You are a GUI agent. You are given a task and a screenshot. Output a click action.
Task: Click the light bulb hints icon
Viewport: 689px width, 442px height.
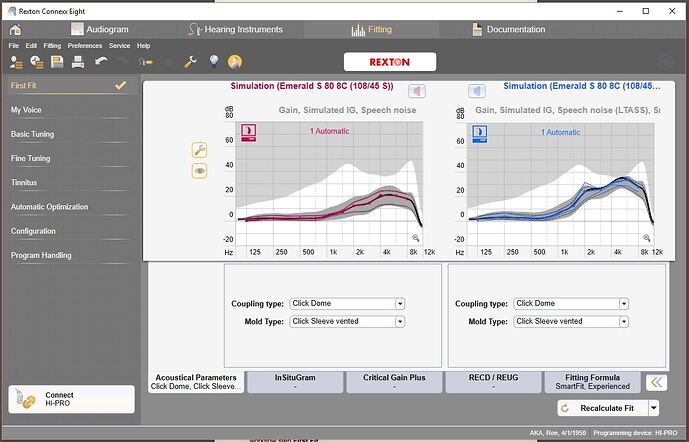[x=214, y=62]
